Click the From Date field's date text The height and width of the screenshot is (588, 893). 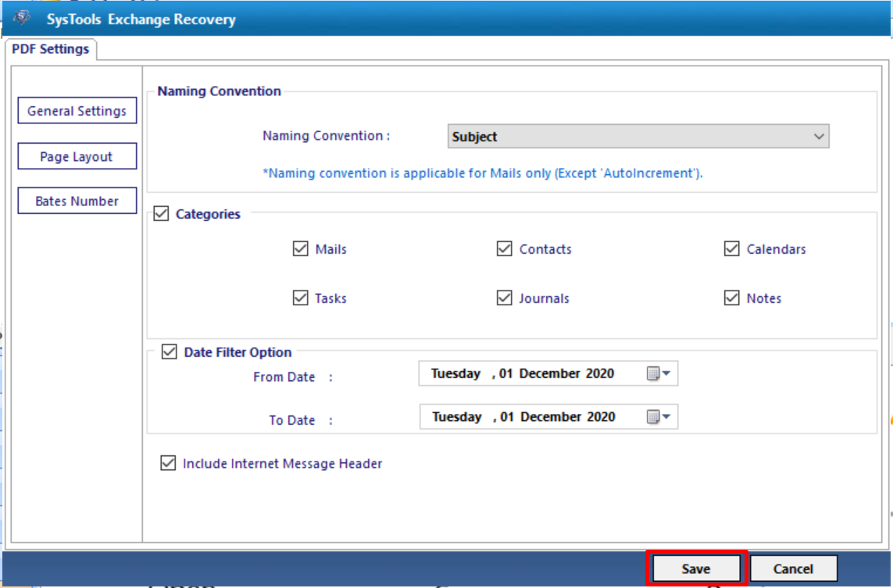pos(523,374)
